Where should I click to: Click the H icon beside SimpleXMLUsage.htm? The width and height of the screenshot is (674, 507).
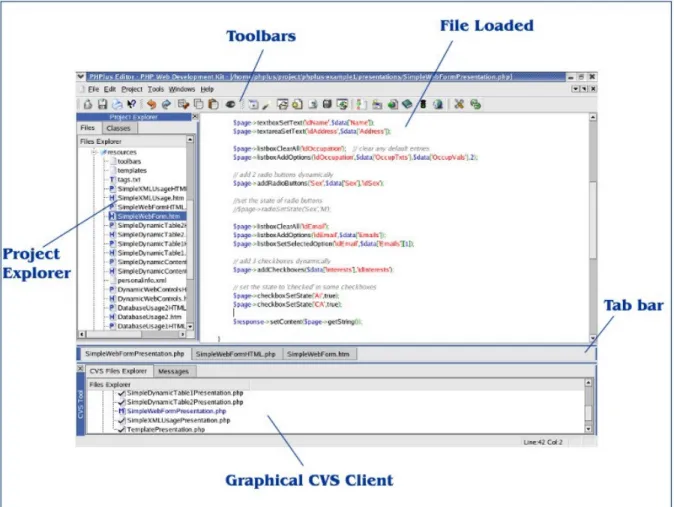[112, 198]
